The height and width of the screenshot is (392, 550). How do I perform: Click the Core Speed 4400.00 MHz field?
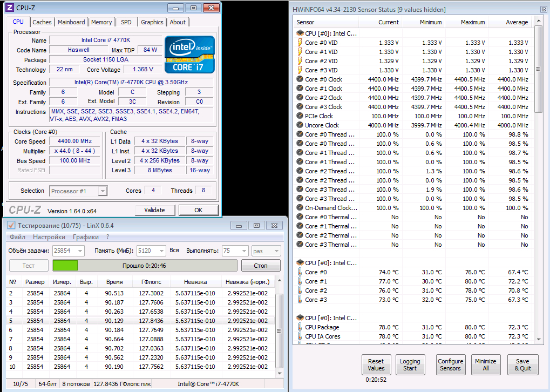tap(74, 141)
